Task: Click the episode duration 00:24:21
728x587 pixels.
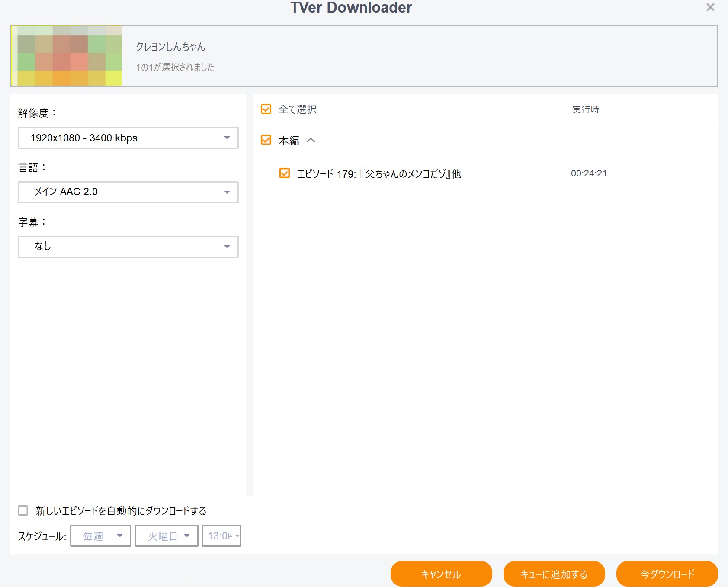Action: pyautogui.click(x=589, y=173)
